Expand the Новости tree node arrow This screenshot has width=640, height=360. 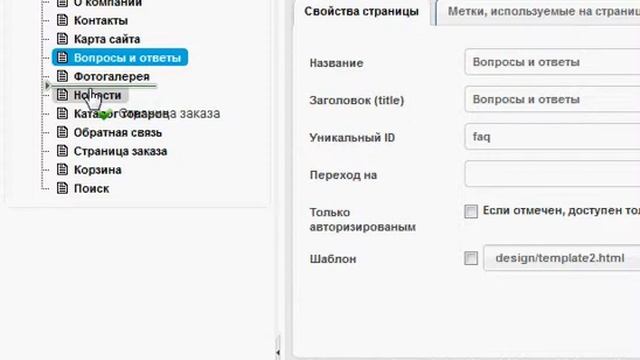click(x=47, y=85)
